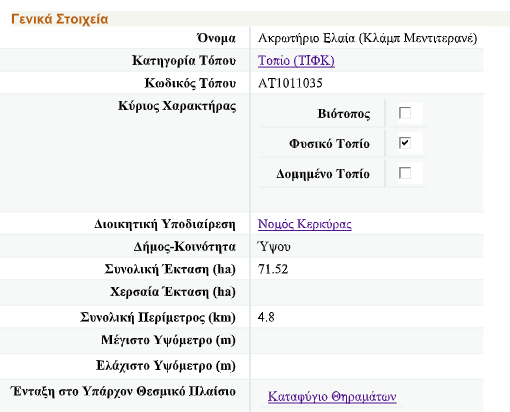Click the Γενικά Στοιχεία section header
This screenshot has width=510, height=412.
(x=60, y=19)
